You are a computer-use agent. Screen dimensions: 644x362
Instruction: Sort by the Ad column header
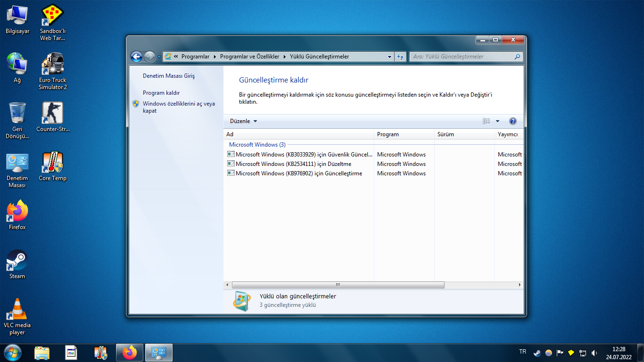pos(299,134)
